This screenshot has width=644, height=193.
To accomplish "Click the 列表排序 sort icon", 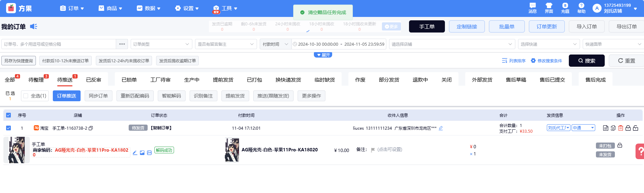I will click(x=505, y=61).
